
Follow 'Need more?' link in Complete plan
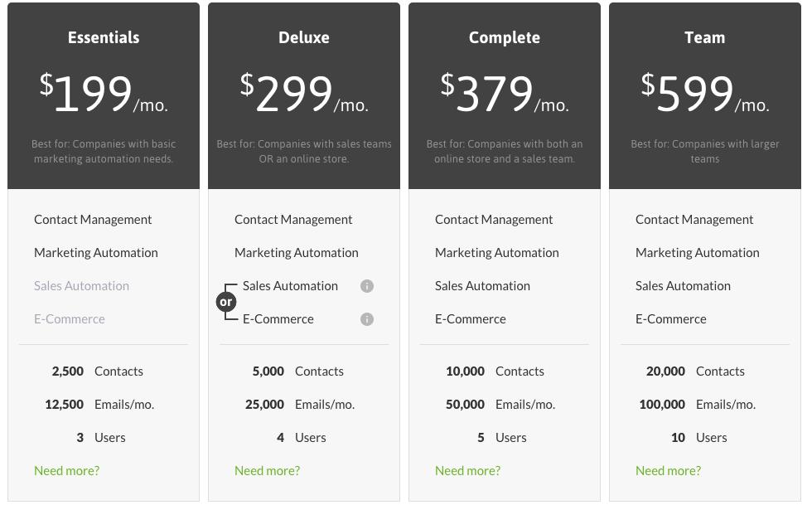pyautogui.click(x=467, y=471)
